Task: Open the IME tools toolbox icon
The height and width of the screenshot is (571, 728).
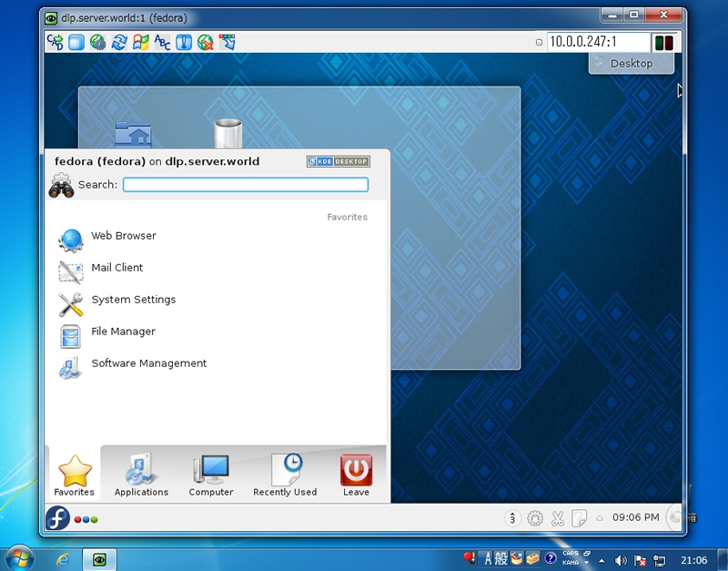Action: (532, 558)
